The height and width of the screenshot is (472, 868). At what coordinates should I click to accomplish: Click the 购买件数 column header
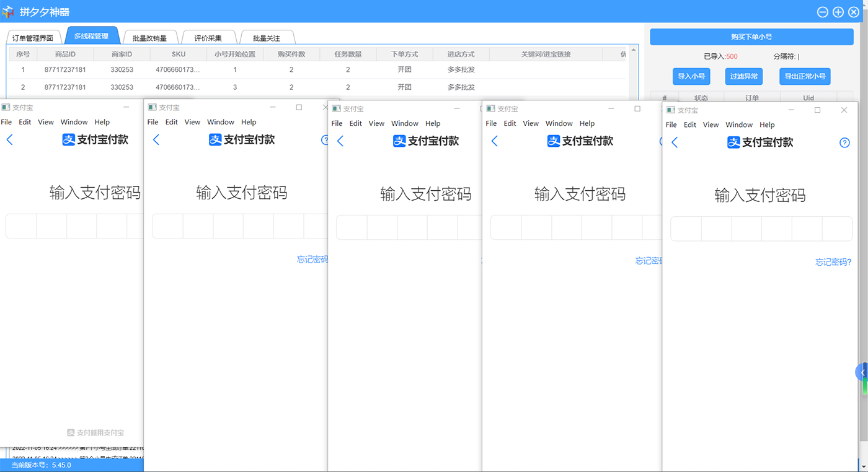pos(291,55)
